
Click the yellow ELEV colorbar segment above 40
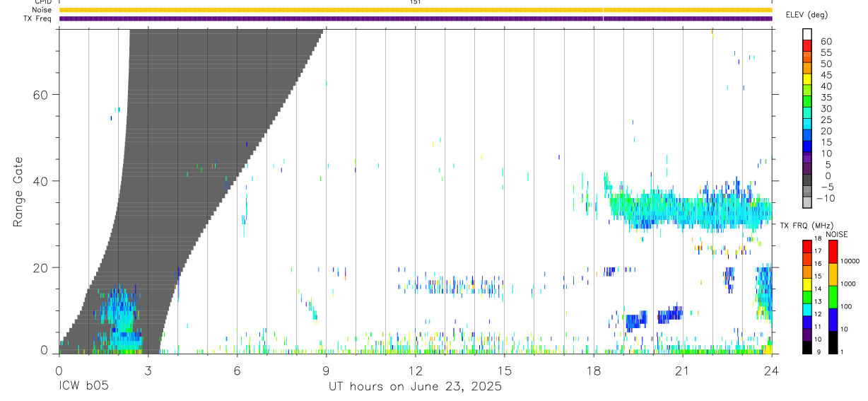pyautogui.click(x=807, y=80)
